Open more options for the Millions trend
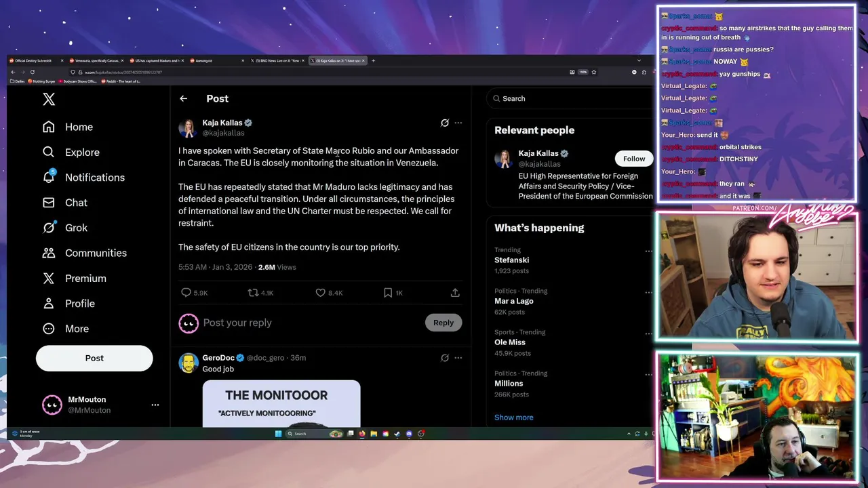The height and width of the screenshot is (488, 868). point(648,374)
